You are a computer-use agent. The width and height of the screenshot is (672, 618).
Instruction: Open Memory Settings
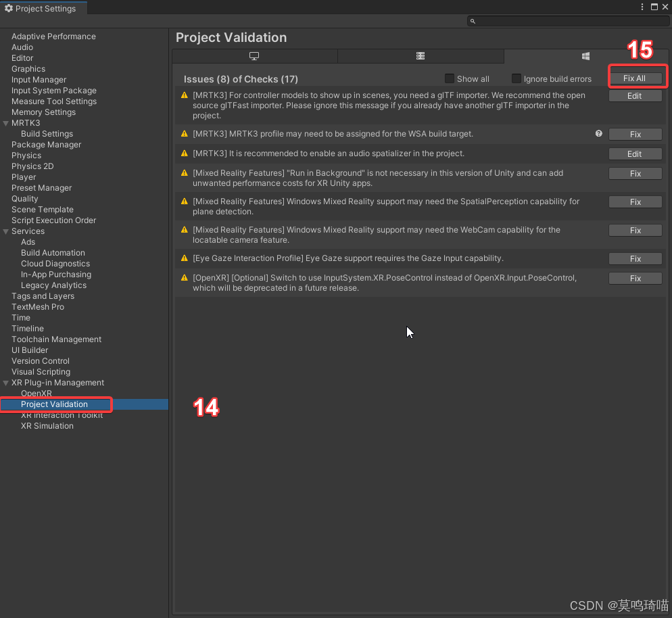44,112
